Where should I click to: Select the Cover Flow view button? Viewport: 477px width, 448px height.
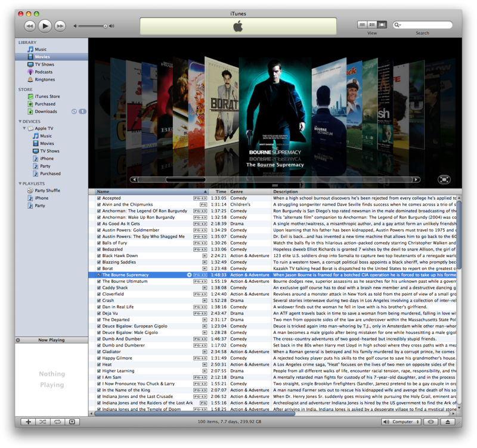click(x=382, y=24)
